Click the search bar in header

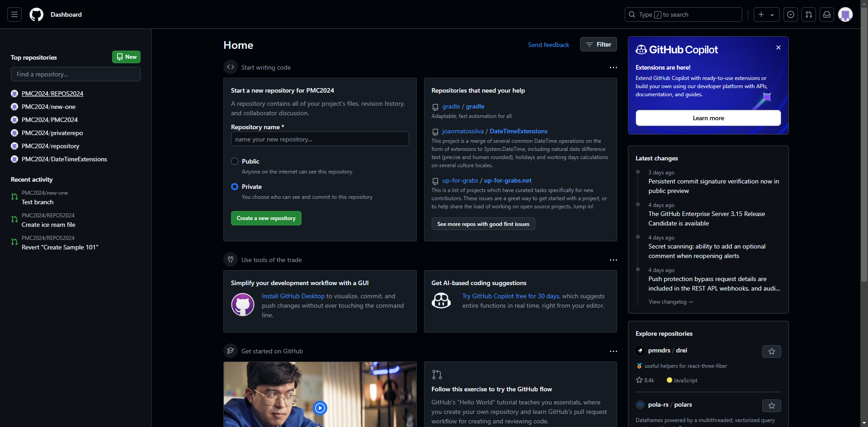[x=684, y=14]
